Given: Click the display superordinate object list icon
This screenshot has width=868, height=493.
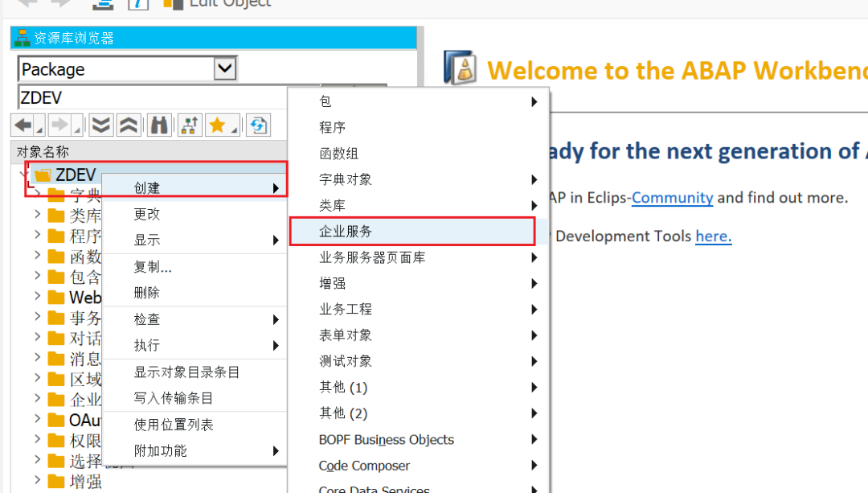Looking at the screenshot, I should (x=190, y=125).
